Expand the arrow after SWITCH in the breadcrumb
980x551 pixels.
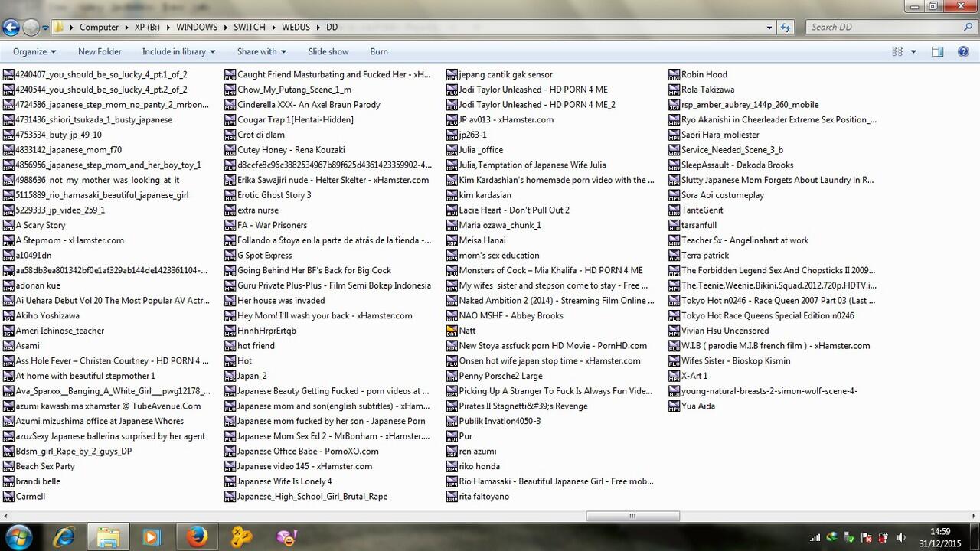[x=274, y=27]
